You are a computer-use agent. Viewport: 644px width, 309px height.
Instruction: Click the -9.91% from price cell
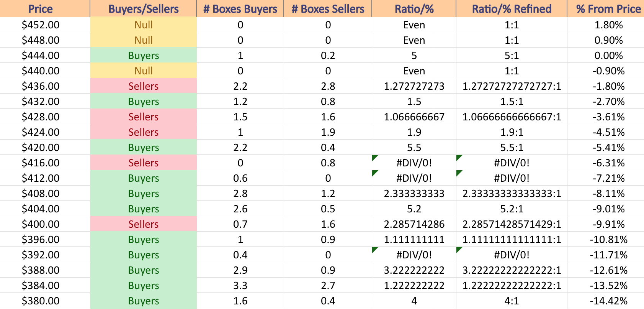coord(606,224)
